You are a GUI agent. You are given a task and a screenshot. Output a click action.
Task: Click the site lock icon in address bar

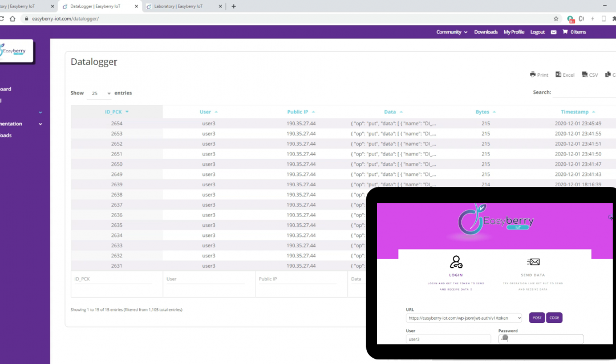26,18
